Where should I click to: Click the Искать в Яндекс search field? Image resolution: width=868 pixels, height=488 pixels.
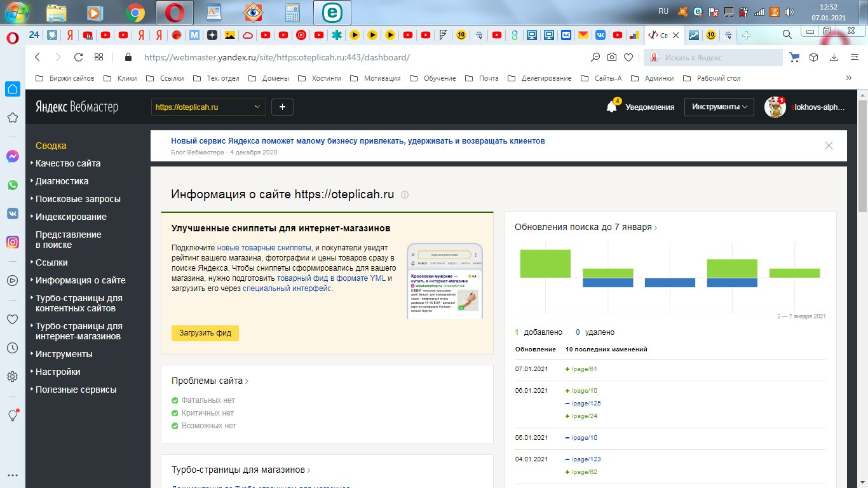tap(719, 58)
